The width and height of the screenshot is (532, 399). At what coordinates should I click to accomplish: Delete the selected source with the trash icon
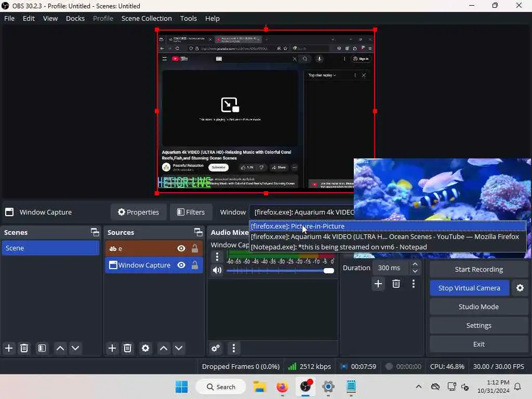tap(127, 348)
